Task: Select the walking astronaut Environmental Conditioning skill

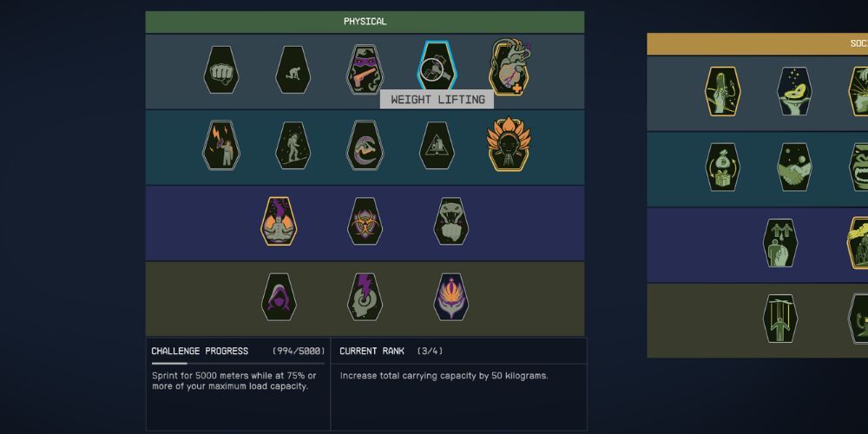Action: [x=293, y=146]
